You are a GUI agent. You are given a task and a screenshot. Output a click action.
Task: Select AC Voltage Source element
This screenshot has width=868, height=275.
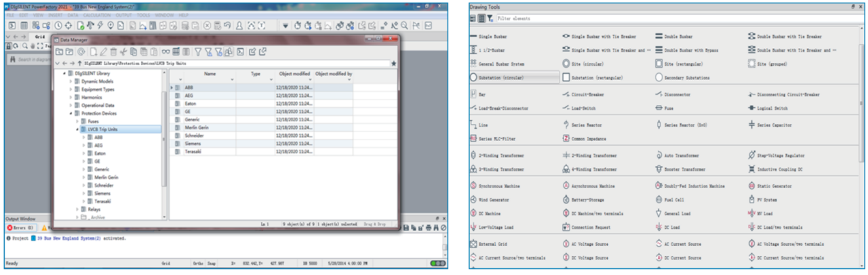click(x=589, y=244)
